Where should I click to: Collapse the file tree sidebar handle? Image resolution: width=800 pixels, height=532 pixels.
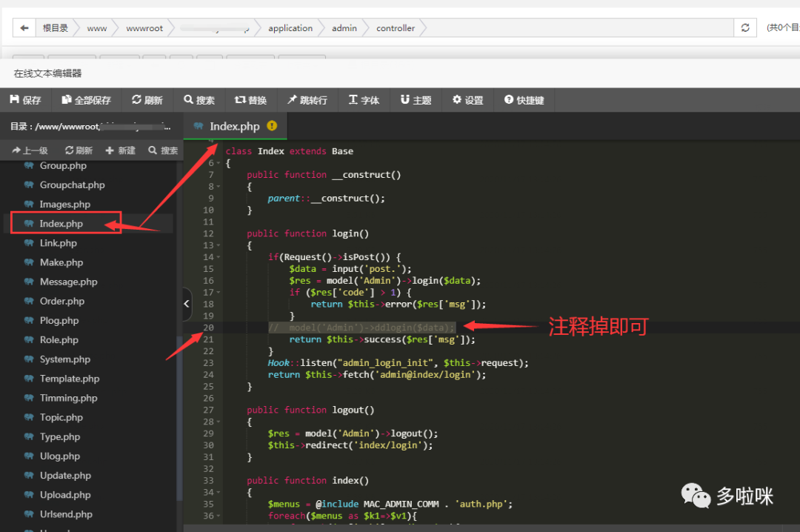tap(187, 304)
